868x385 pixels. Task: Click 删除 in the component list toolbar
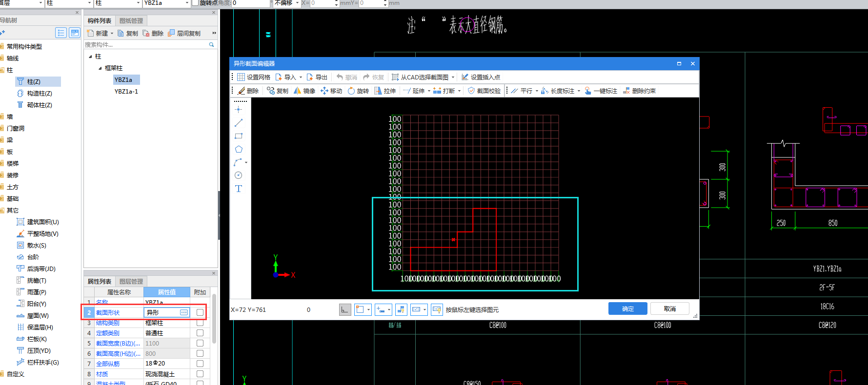153,33
